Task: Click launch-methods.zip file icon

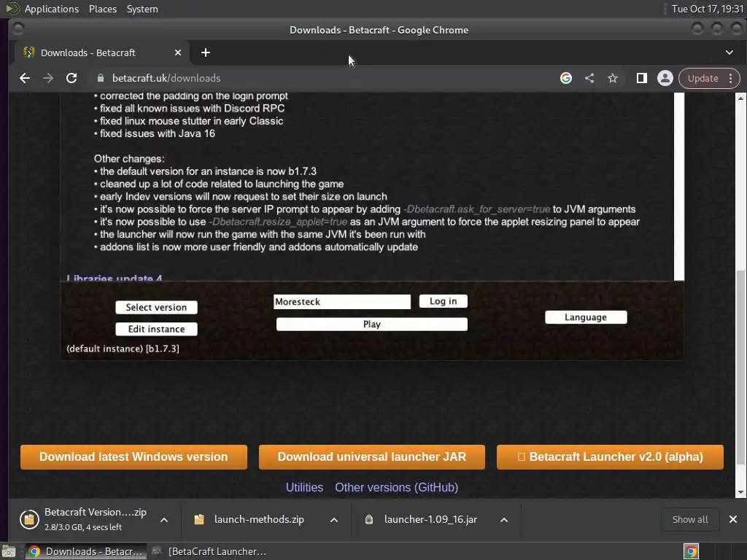Action: [199, 519]
